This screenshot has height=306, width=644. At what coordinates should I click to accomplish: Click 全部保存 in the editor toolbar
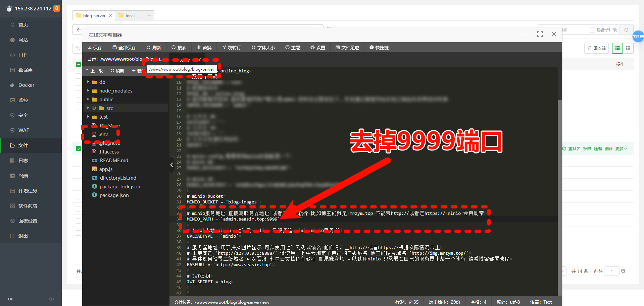[x=124, y=48]
